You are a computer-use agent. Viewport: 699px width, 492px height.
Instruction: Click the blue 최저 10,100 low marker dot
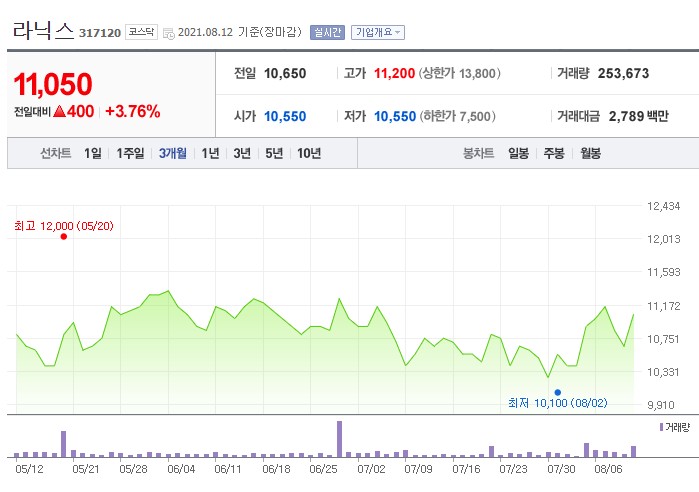[558, 393]
